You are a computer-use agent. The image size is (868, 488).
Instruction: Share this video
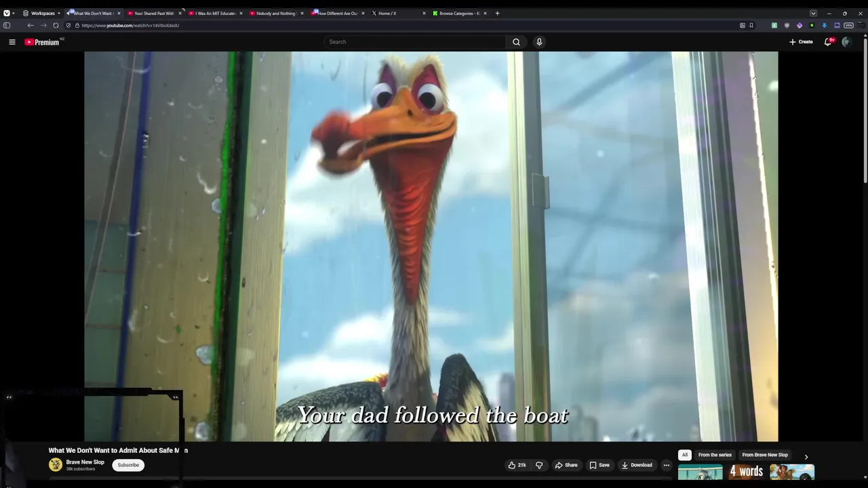click(566, 465)
